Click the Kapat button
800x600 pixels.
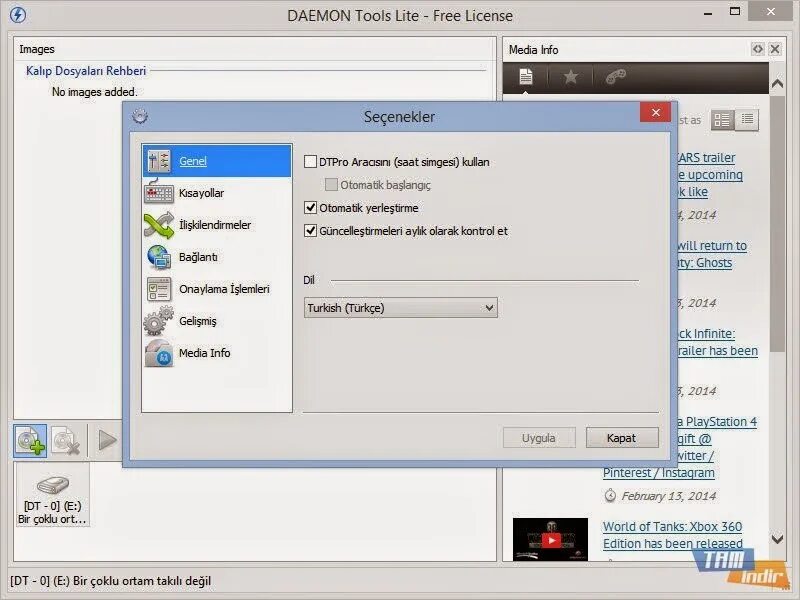point(622,438)
